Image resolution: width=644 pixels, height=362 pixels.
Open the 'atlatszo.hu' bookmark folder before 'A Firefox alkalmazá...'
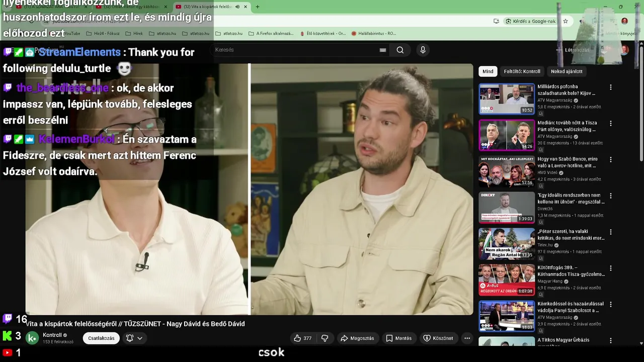[x=229, y=34]
